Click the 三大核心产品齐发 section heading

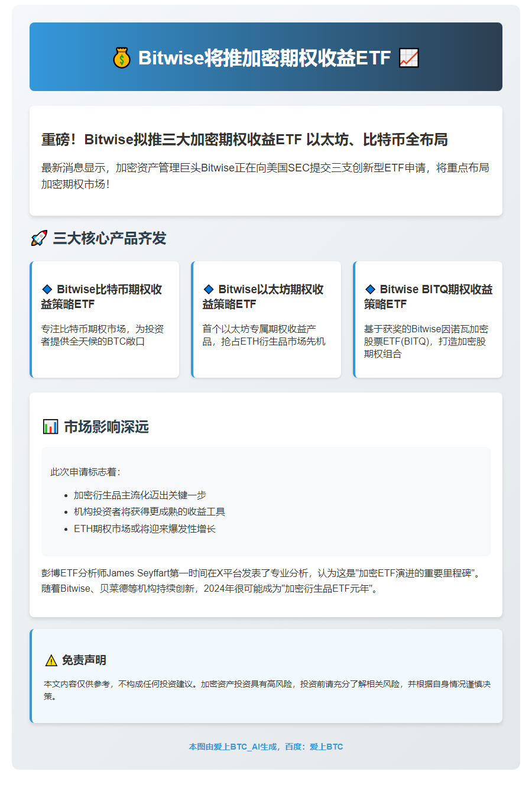(x=111, y=238)
